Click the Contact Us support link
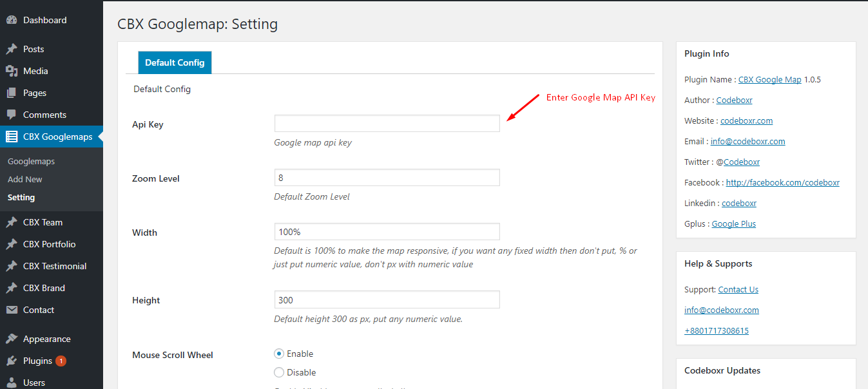The height and width of the screenshot is (389, 868). click(x=738, y=289)
